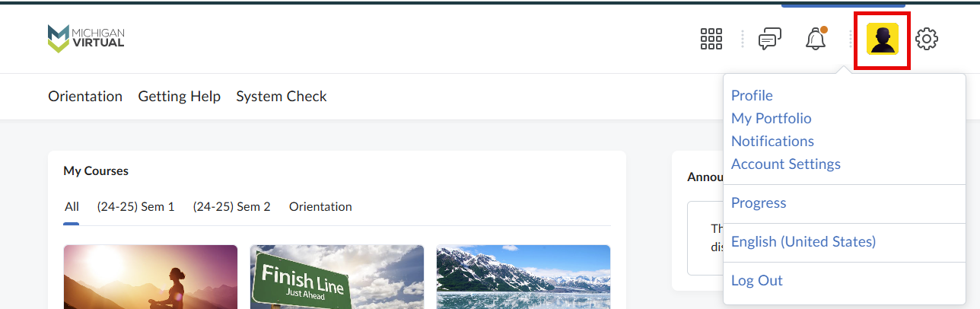This screenshot has height=309, width=980.
Task: Open My Portfolio from the menu
Action: pyautogui.click(x=771, y=118)
